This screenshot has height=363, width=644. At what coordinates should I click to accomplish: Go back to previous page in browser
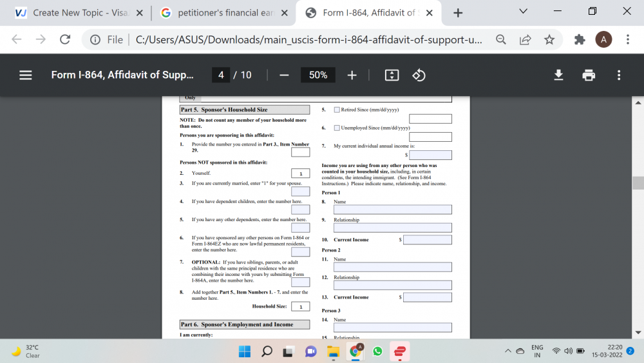click(x=17, y=39)
